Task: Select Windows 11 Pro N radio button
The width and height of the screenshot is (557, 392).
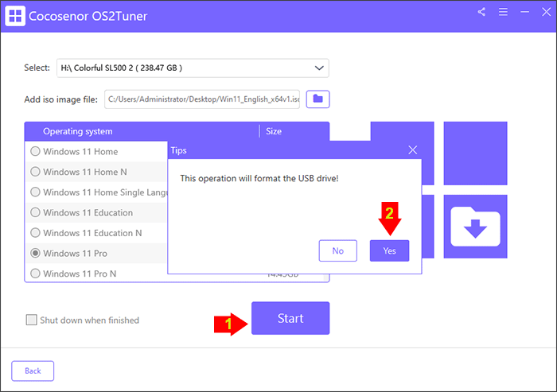Action: [x=35, y=274]
